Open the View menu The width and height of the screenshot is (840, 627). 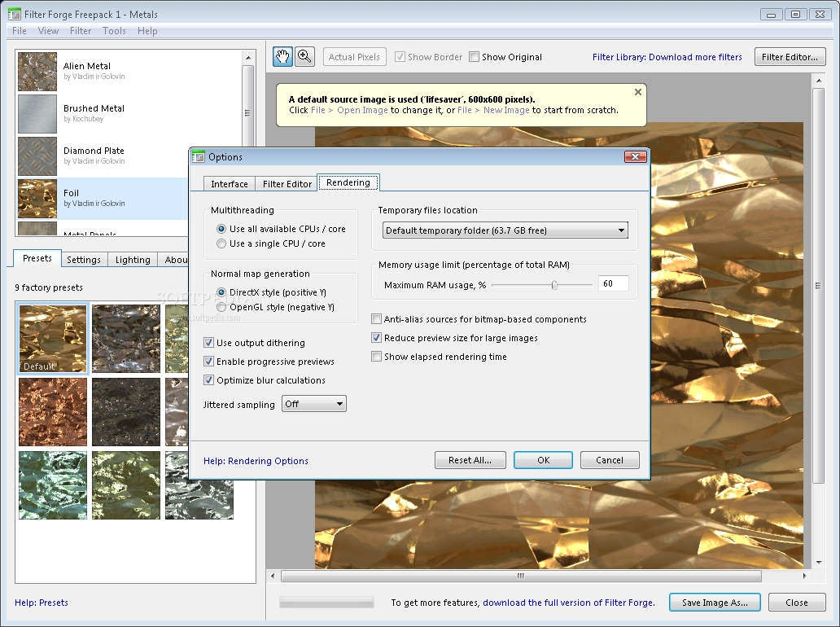pos(48,31)
